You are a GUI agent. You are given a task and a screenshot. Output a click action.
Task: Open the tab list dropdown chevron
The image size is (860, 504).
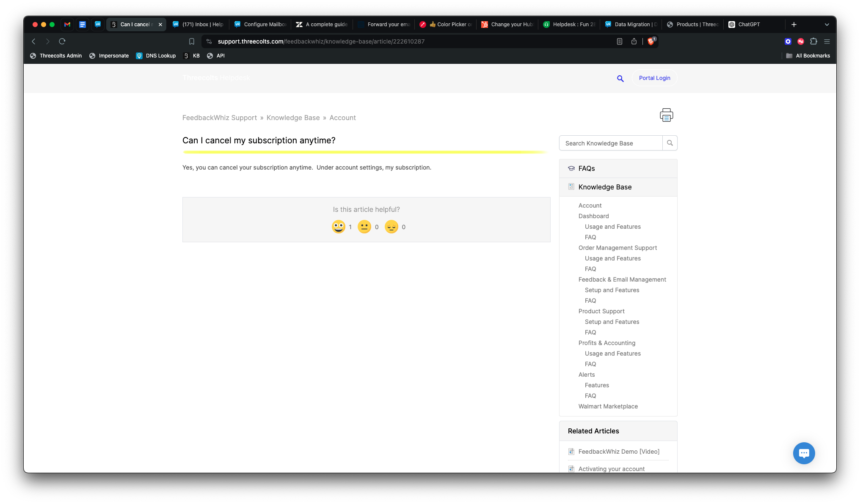(x=827, y=25)
